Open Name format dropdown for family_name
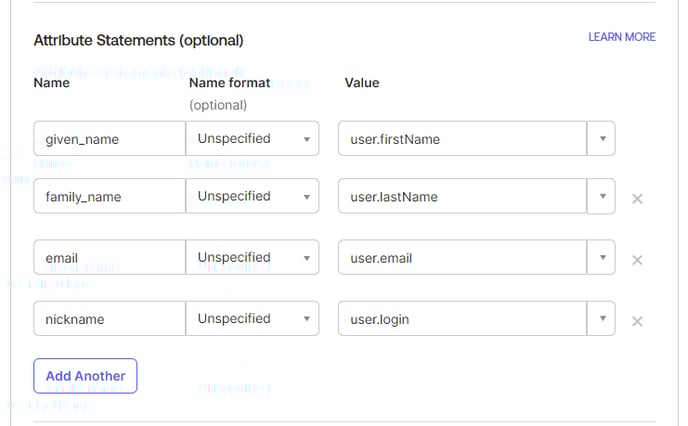This screenshot has height=426, width=688. click(x=253, y=197)
